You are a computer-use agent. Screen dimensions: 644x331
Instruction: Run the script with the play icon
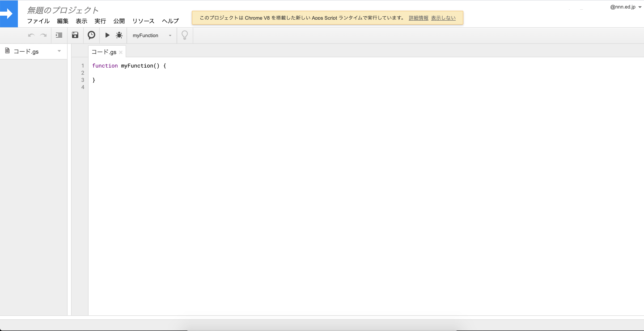tap(107, 35)
